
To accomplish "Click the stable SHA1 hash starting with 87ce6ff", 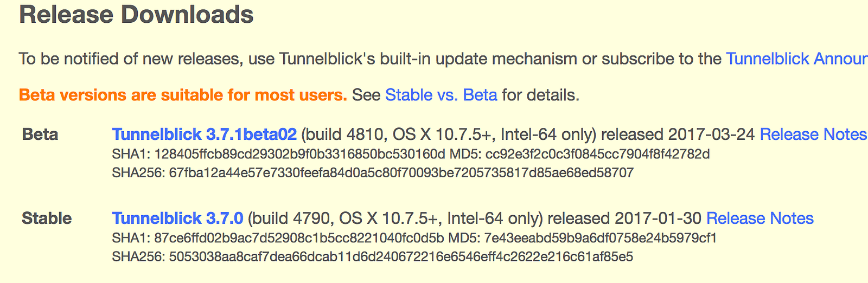I will (299, 238).
